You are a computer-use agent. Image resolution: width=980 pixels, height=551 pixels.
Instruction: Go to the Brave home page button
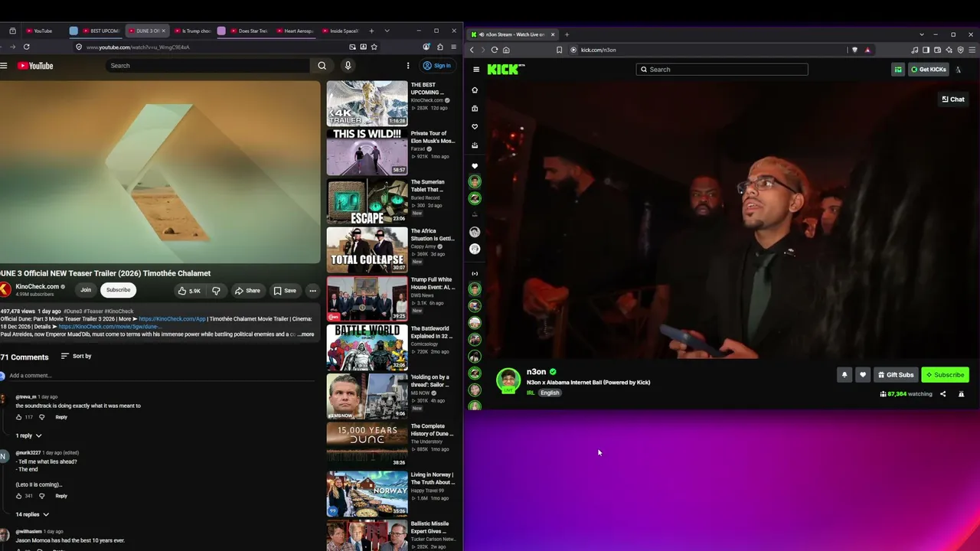506,50
